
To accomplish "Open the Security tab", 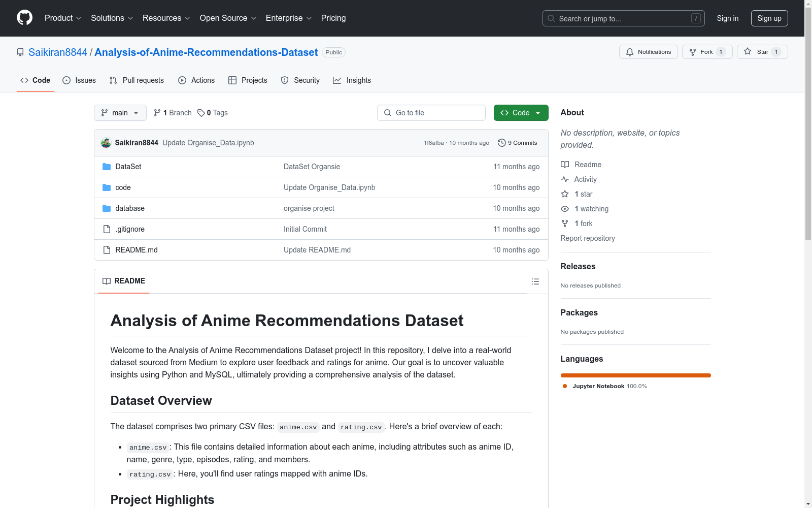I will coord(300,80).
